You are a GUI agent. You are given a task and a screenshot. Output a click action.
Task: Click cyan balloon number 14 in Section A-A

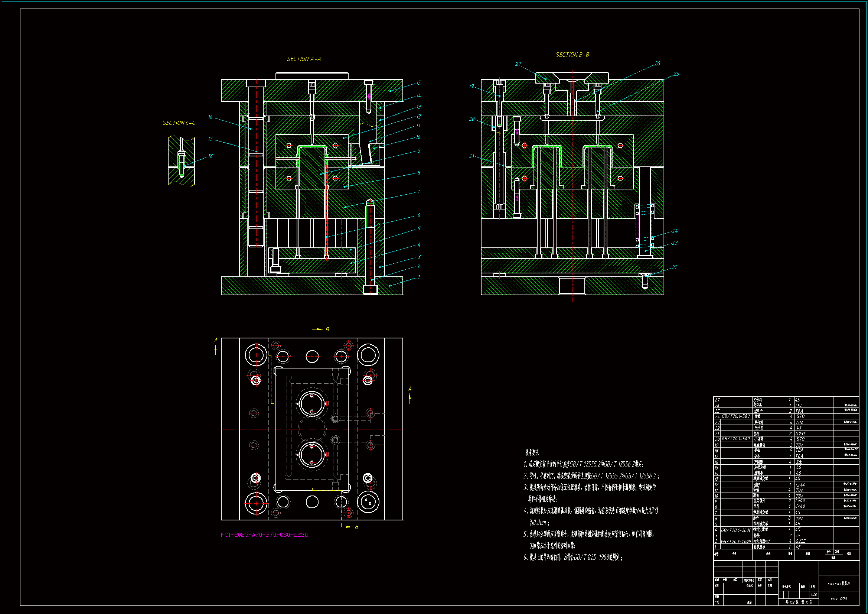point(418,96)
